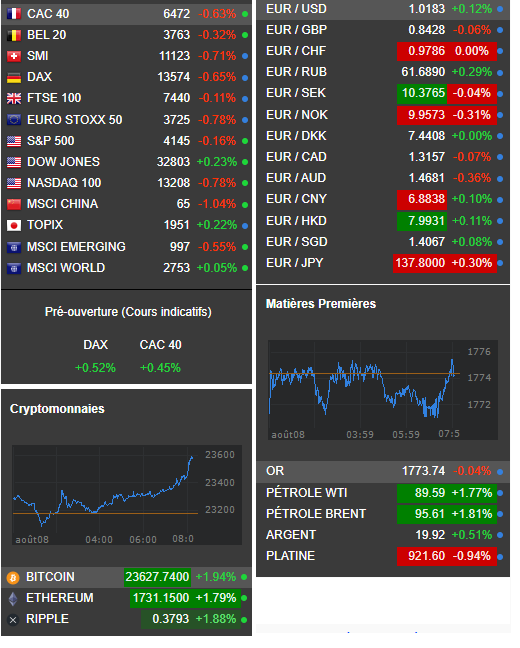Click the blue status dot on SMI row
The image size is (520, 648).
tap(245, 56)
